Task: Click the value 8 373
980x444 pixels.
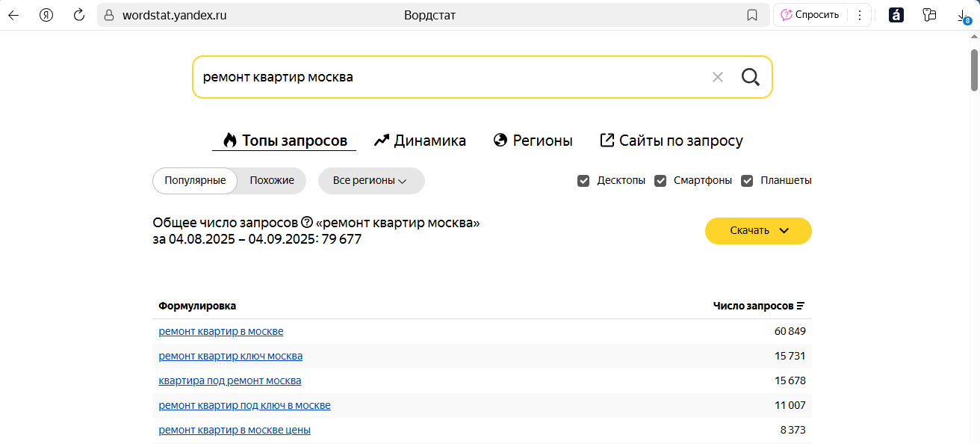Action: coord(793,430)
